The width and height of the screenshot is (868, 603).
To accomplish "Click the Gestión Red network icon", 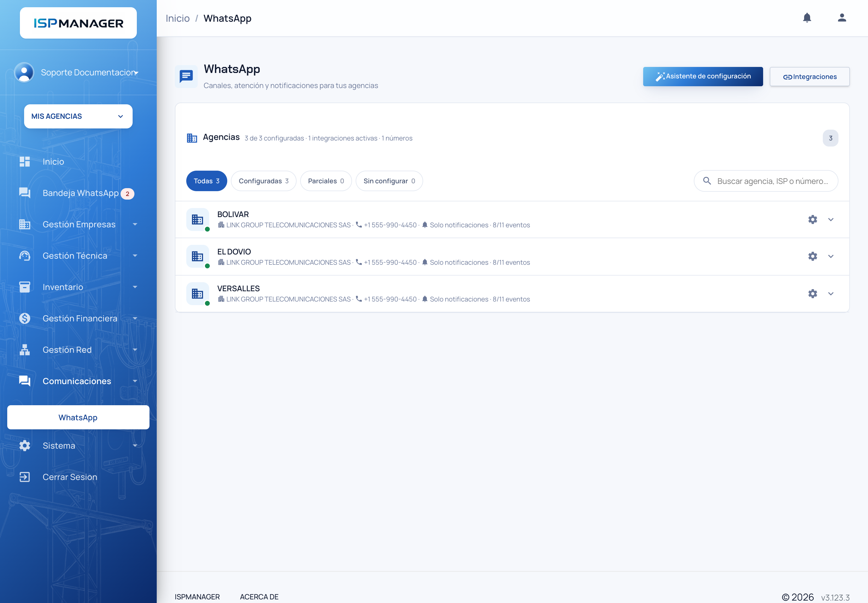I will pos(24,350).
